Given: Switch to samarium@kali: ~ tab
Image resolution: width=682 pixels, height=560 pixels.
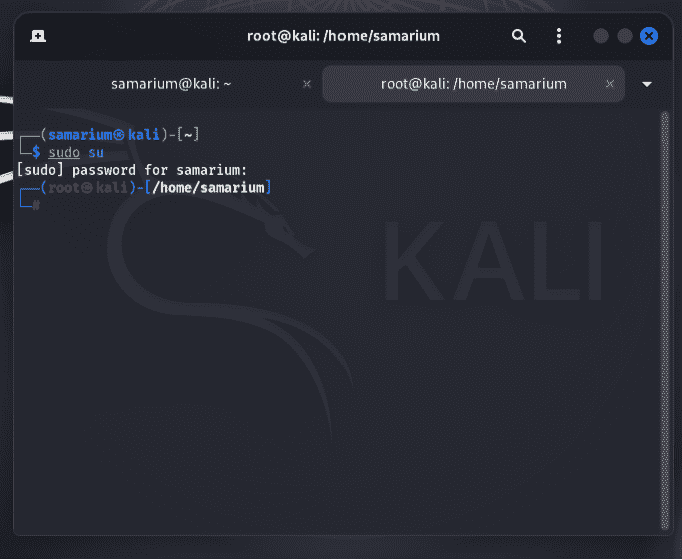Looking at the screenshot, I should pos(171,84).
